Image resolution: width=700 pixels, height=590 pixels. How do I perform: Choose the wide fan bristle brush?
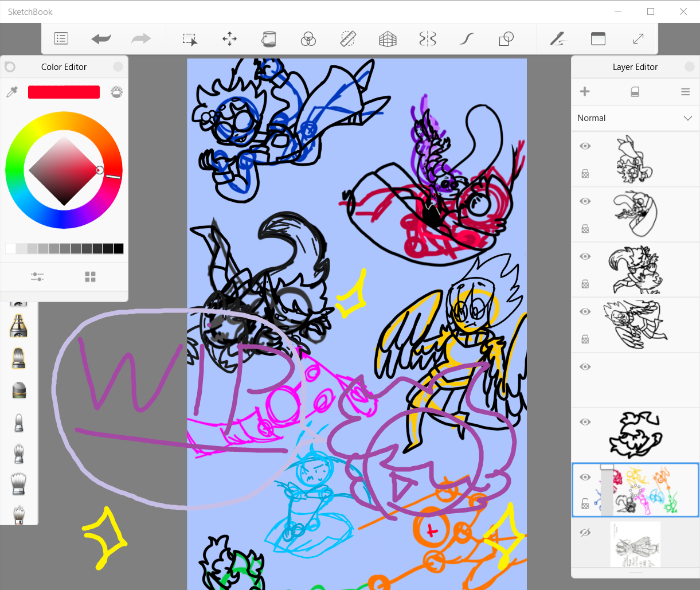tap(19, 484)
